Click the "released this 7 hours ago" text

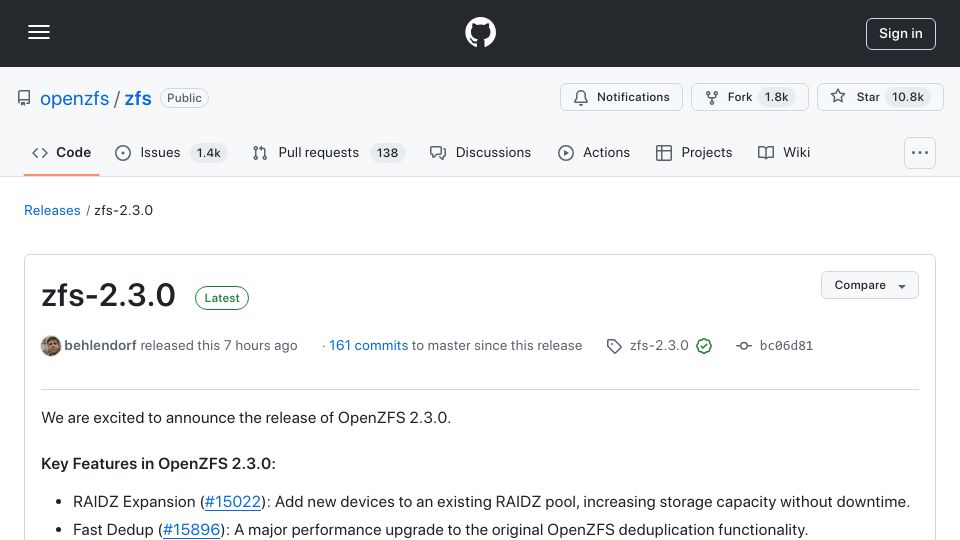pos(219,345)
